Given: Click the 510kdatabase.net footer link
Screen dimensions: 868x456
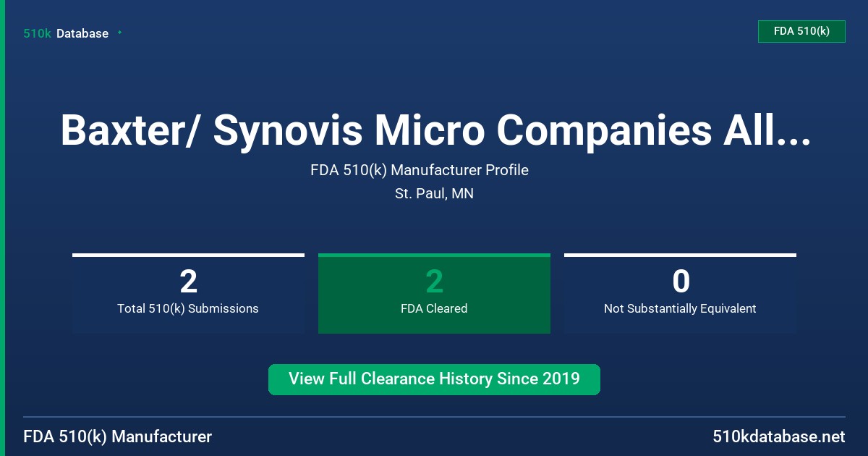Looking at the screenshot, I should [x=778, y=437].
